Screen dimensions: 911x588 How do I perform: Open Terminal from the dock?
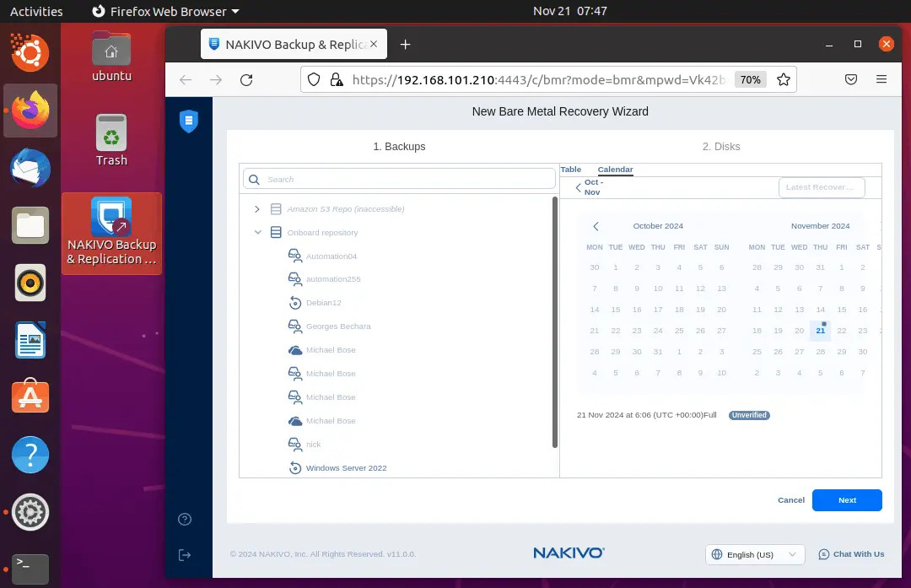30,569
